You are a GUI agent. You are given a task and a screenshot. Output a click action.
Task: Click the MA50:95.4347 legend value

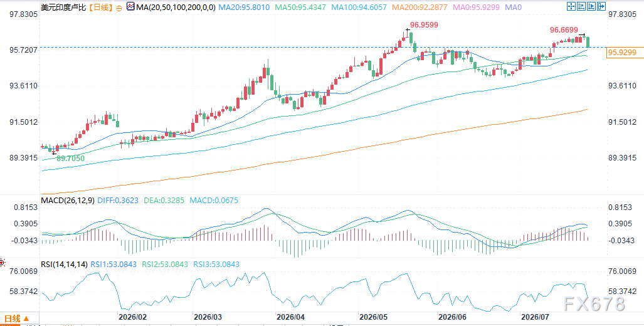pyautogui.click(x=299, y=8)
